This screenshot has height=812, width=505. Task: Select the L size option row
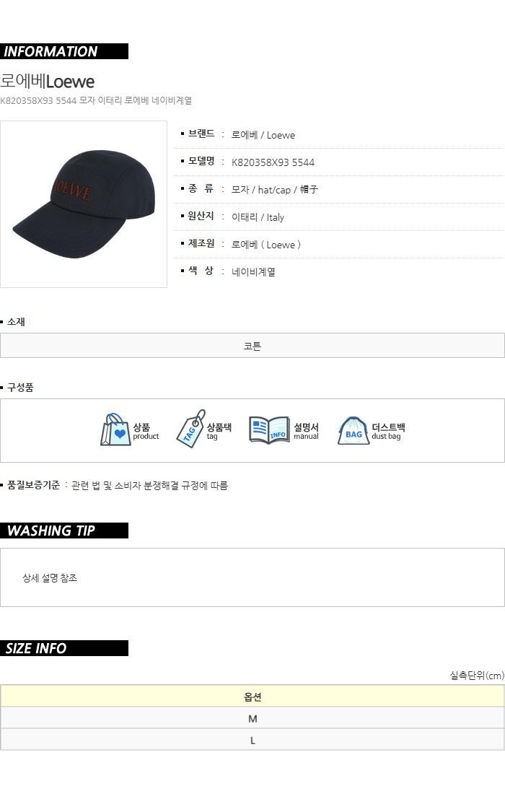click(x=252, y=740)
